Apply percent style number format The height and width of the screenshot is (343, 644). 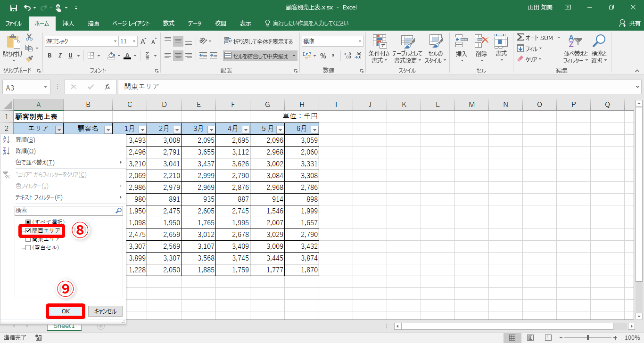(323, 56)
